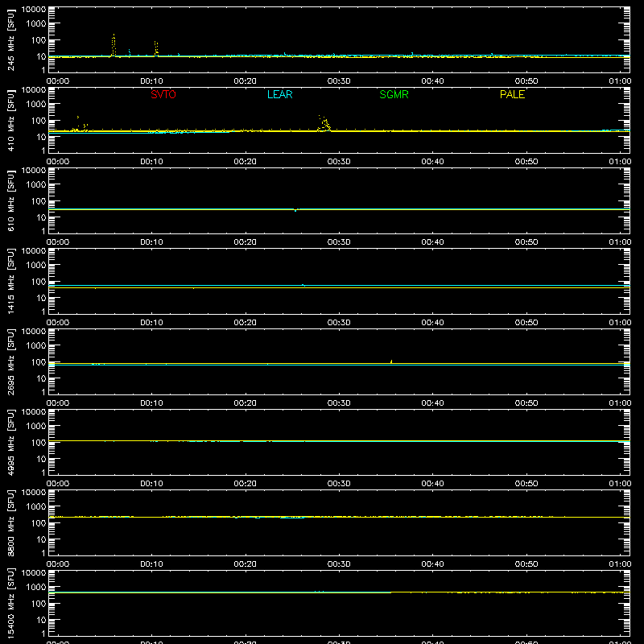Click the 00:10 time label under 245 MHz plot
644x644 pixels.
[151, 81]
